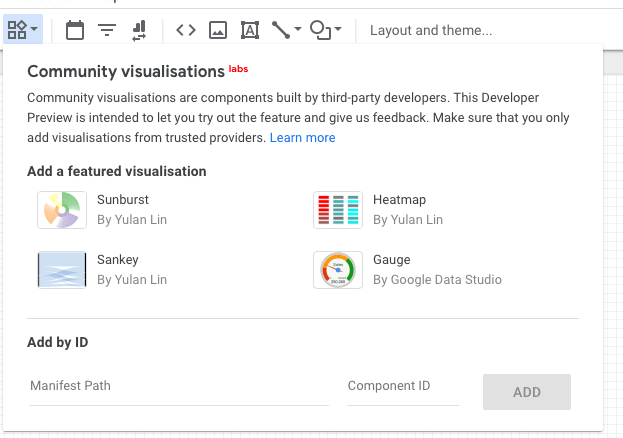623x438 pixels.
Task: Insert a URL embed element
Action: coord(186,30)
